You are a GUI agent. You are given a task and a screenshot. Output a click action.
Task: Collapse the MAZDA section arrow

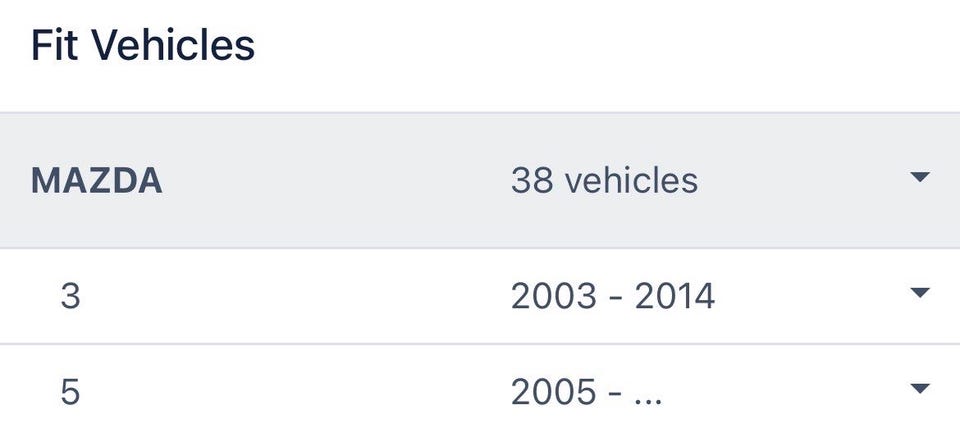coord(920,178)
